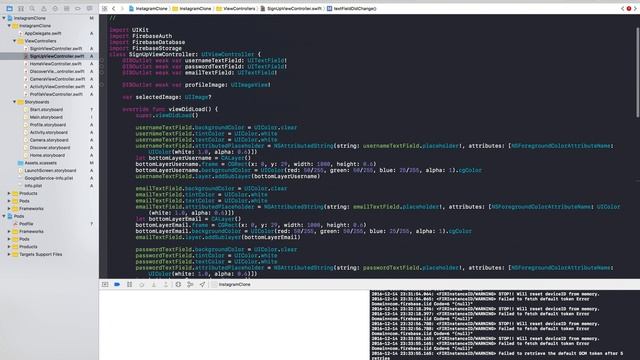Open Info.plist file
The image size is (640, 360).
point(33,186)
